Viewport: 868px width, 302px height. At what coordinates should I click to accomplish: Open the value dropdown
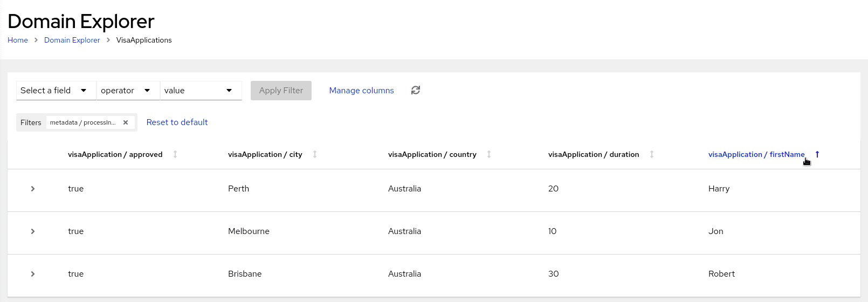(x=201, y=91)
